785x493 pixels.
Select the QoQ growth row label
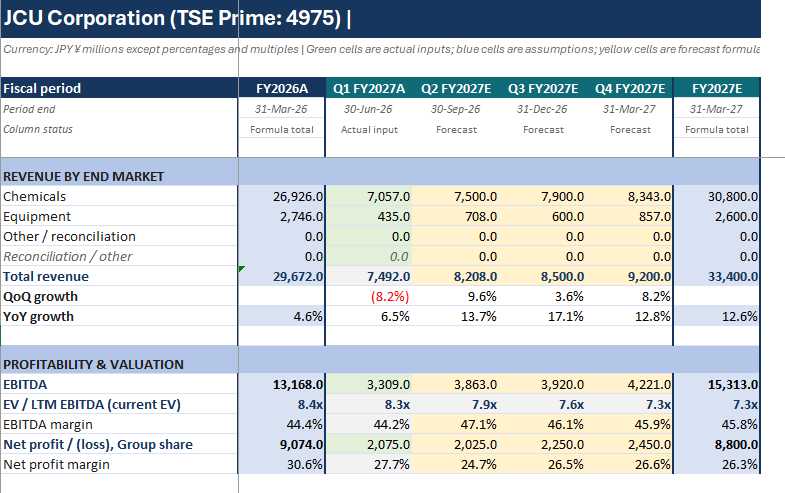[119, 296]
